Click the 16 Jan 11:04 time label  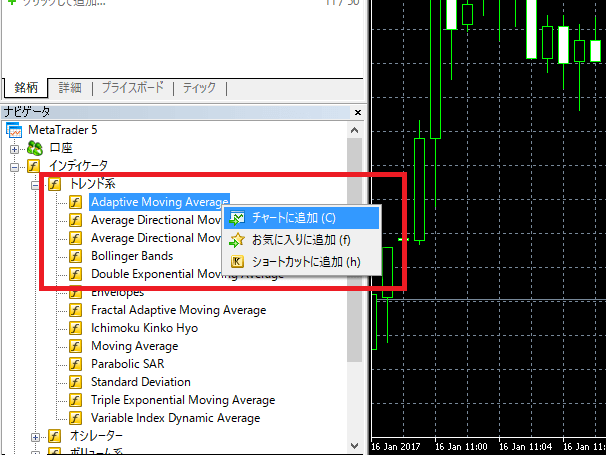pyautogui.click(x=525, y=447)
